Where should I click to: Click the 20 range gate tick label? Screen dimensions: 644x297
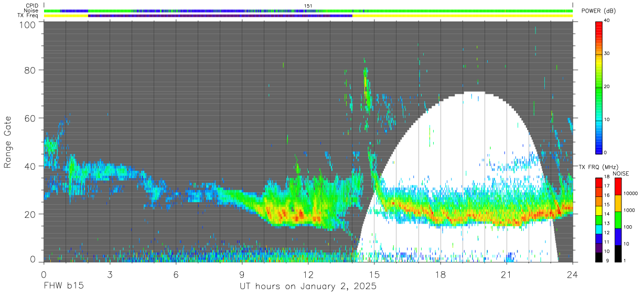coord(29,214)
